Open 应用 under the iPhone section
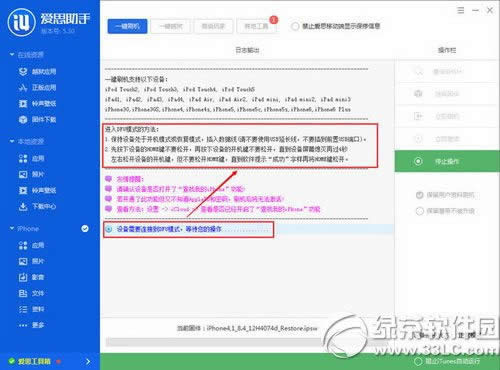This screenshot has width=500, height=370. [x=32, y=245]
